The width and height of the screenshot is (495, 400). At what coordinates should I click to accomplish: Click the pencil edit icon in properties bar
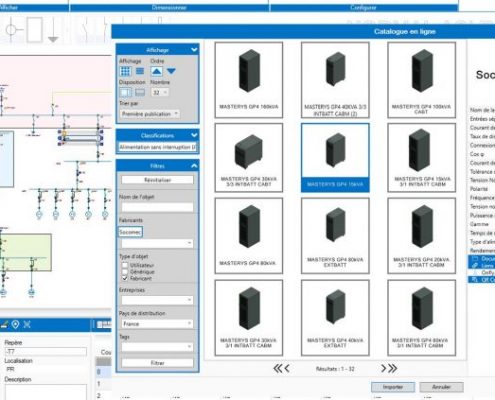[4, 324]
